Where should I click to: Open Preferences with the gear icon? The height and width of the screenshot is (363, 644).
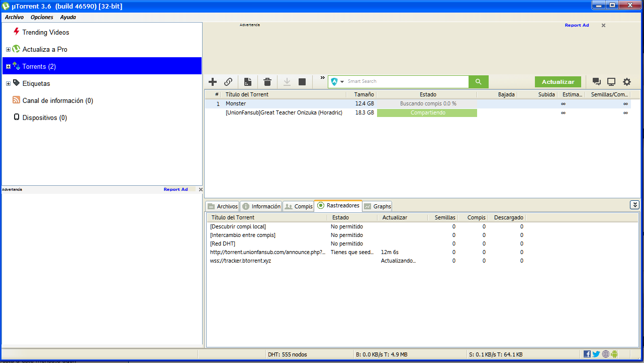[627, 82]
